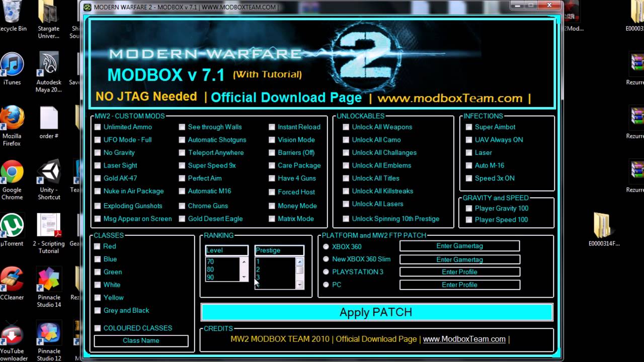The height and width of the screenshot is (362, 644).
Task: Tick the Red class checkbox
Action: [x=97, y=246]
